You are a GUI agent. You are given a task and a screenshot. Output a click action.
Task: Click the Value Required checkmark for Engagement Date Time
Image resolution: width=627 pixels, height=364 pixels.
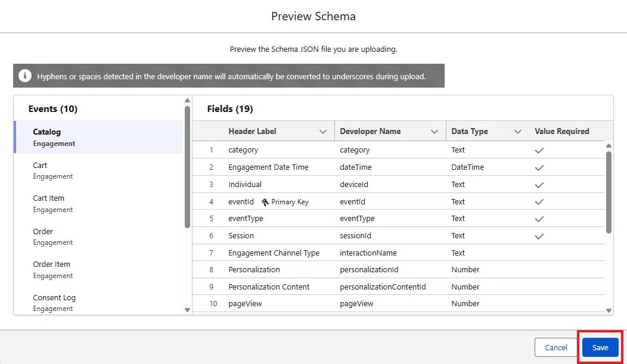coord(539,167)
